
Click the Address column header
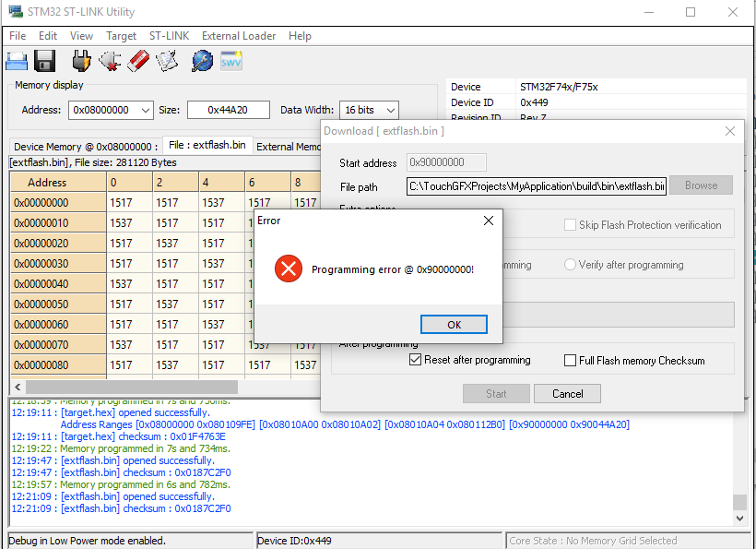click(58, 183)
